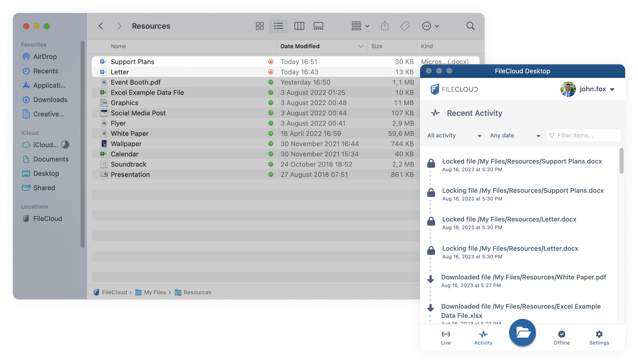This screenshot has height=364, width=638.
Task: Switch Finder to list view
Action: pos(278,26)
